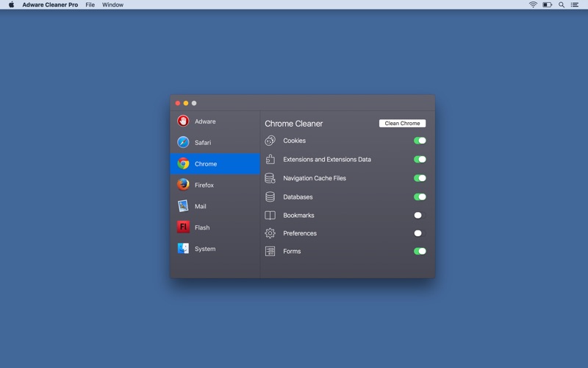Toggle Navigation Cache Files switch
Image resolution: width=588 pixels, height=368 pixels.
(420, 178)
